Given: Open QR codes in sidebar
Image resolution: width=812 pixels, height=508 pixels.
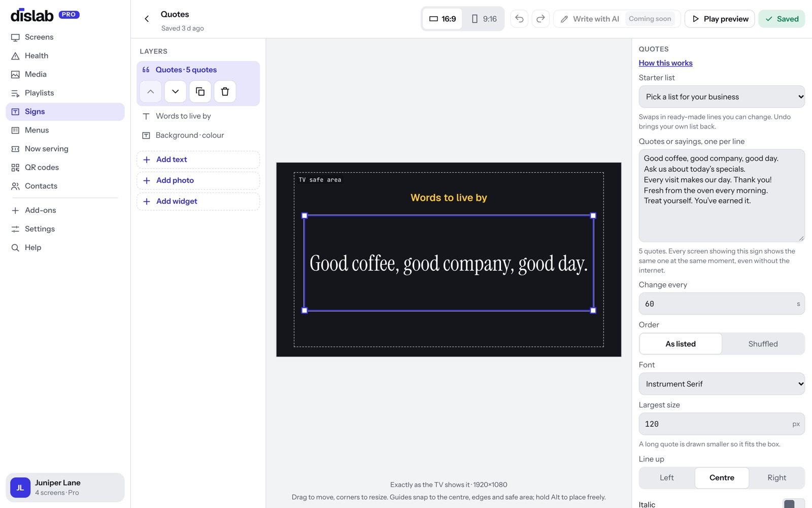Looking at the screenshot, I should tap(65, 168).
